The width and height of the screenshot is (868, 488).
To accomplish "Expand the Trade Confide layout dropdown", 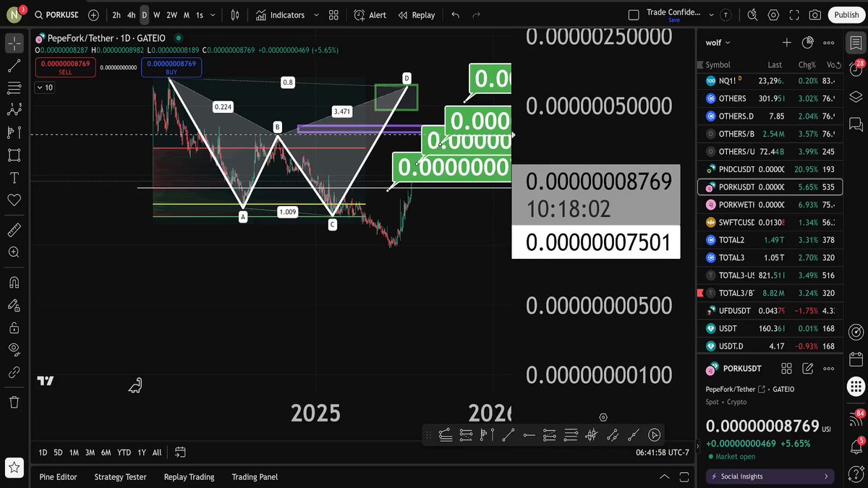I will (x=710, y=14).
